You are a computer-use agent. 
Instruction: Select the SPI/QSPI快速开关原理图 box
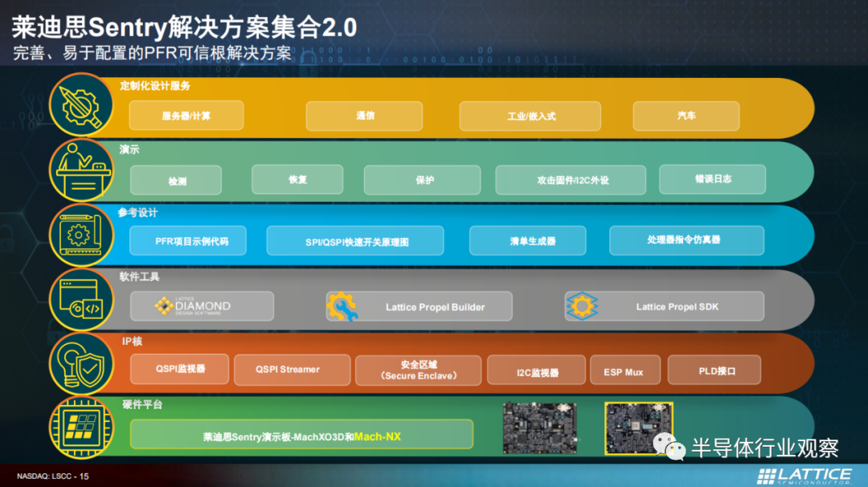[355, 241]
